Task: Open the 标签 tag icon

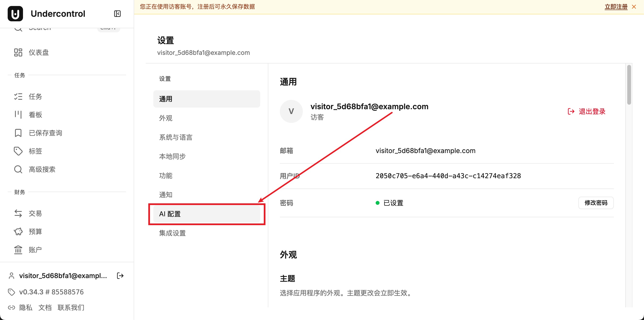Action: (18, 151)
